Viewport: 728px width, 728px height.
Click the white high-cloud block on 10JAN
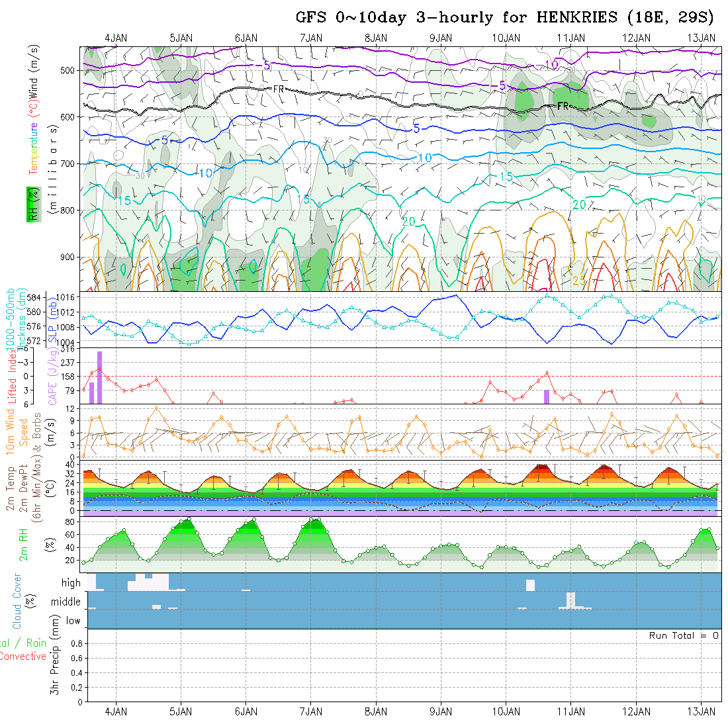530,585
